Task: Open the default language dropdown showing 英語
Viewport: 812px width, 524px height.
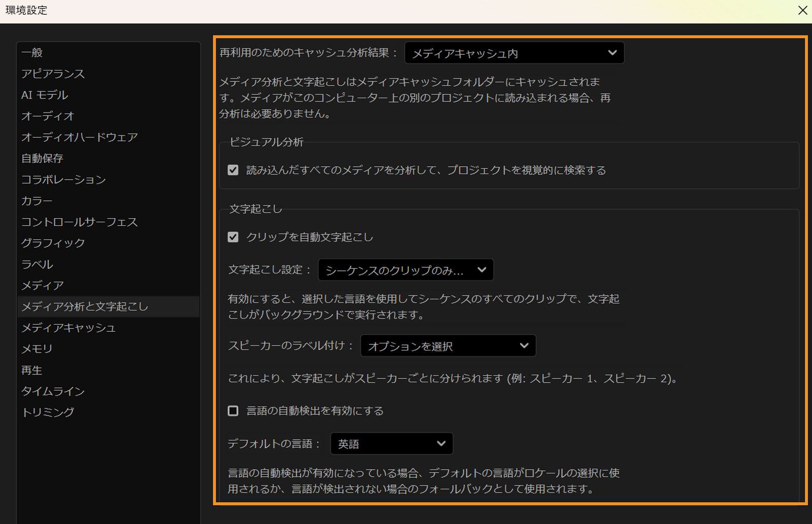Action: pos(391,443)
